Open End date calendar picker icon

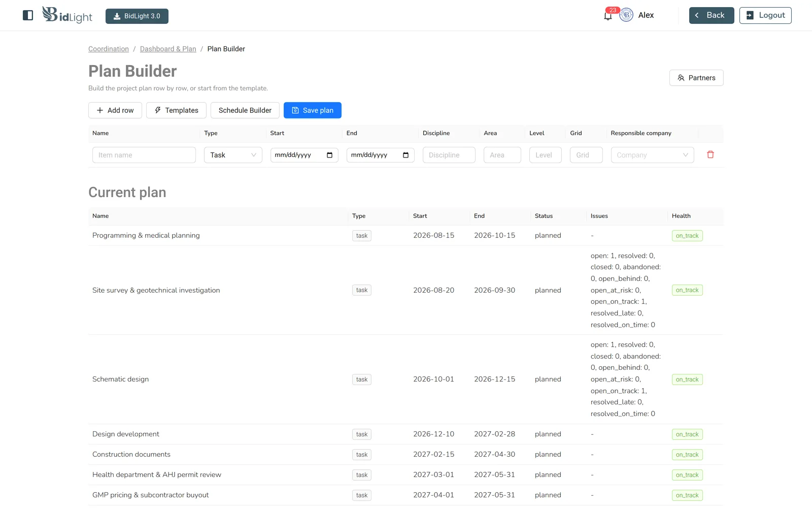406,155
